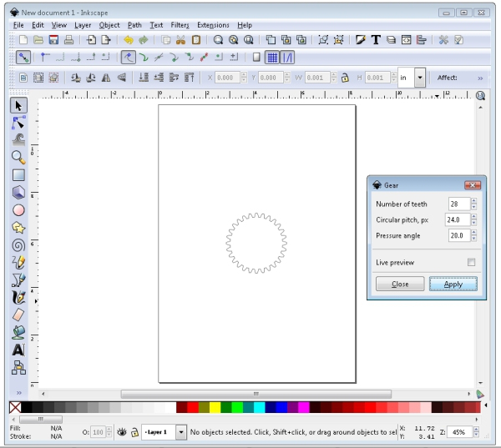Paste from clipboard icon
The width and height of the screenshot is (501, 448).
[x=196, y=40]
